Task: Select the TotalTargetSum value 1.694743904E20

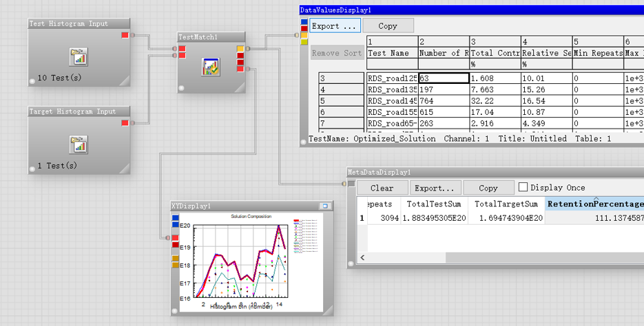Action: (506, 218)
